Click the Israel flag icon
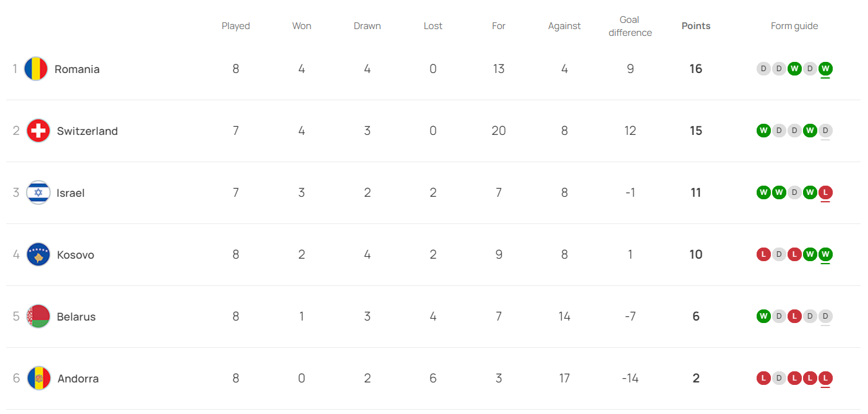868x414 pixels. point(38,192)
